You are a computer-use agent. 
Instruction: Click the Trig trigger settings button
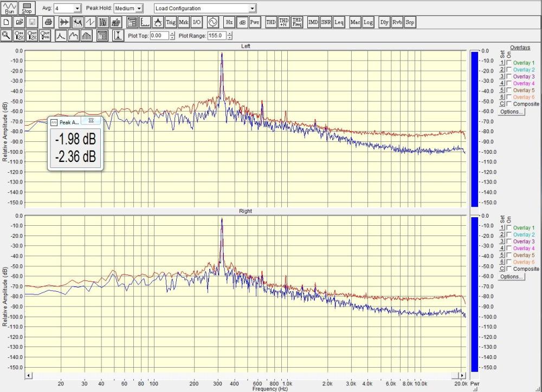click(x=171, y=22)
